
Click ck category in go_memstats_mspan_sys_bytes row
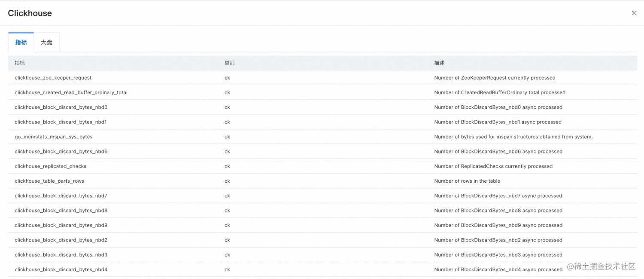(x=227, y=137)
